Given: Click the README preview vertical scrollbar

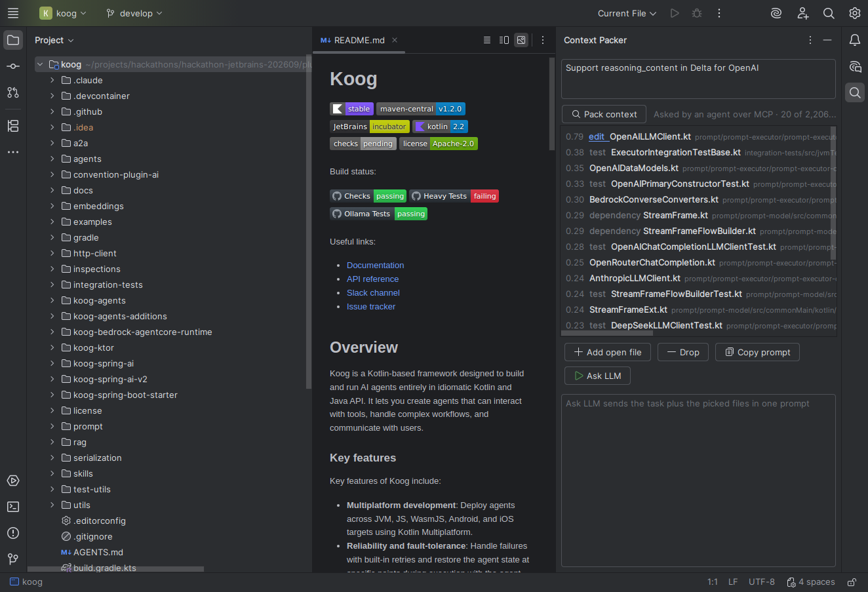Looking at the screenshot, I should pos(552,104).
